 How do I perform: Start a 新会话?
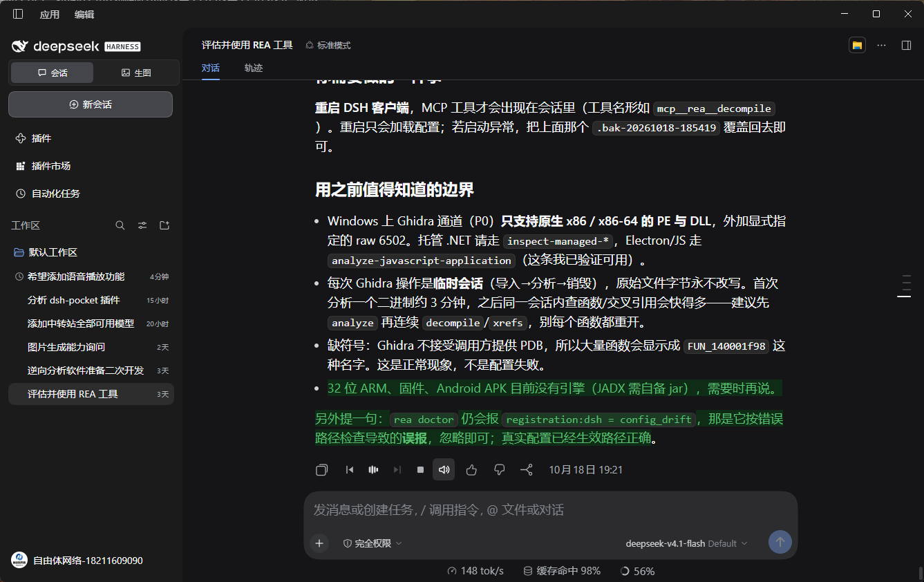(91, 104)
